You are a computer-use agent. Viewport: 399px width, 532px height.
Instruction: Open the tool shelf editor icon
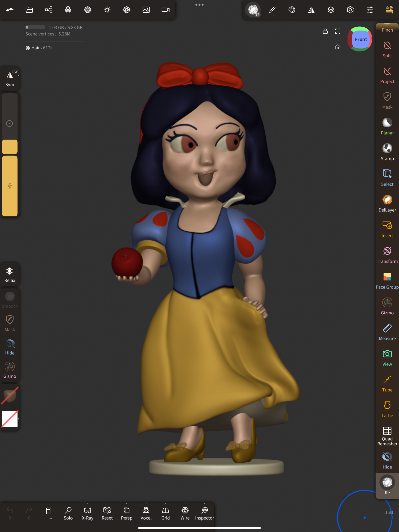pyautogui.click(x=389, y=10)
